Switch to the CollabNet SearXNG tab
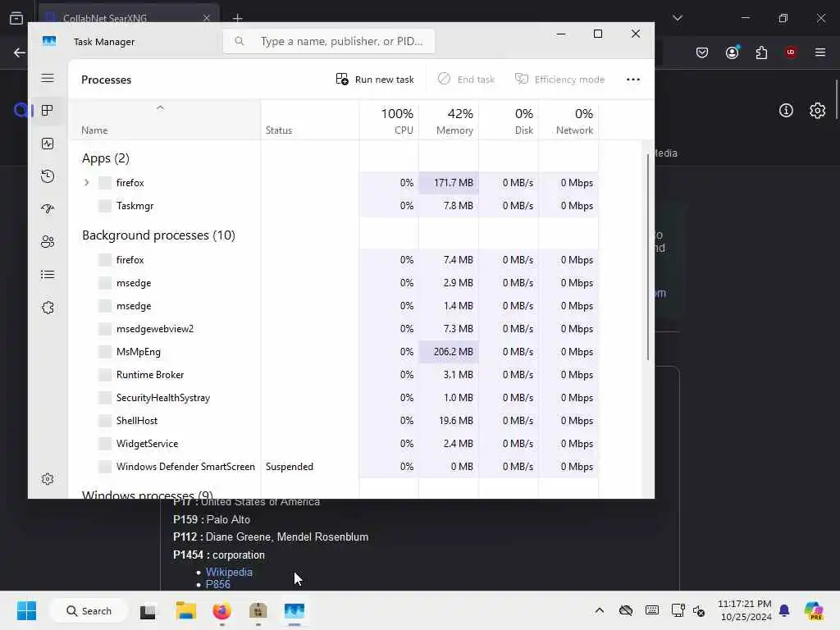The width and height of the screenshot is (840, 630). 129,16
